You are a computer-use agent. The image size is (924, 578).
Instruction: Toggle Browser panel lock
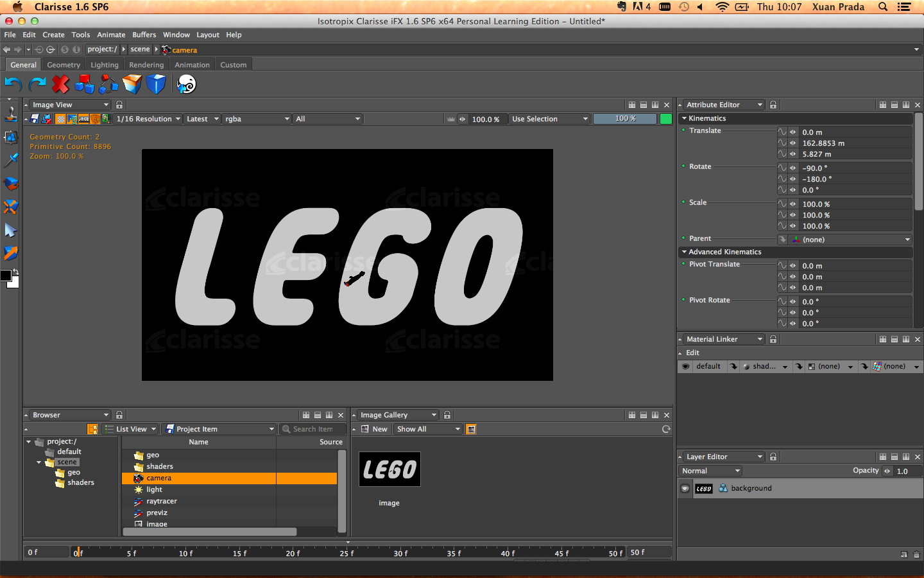click(119, 415)
